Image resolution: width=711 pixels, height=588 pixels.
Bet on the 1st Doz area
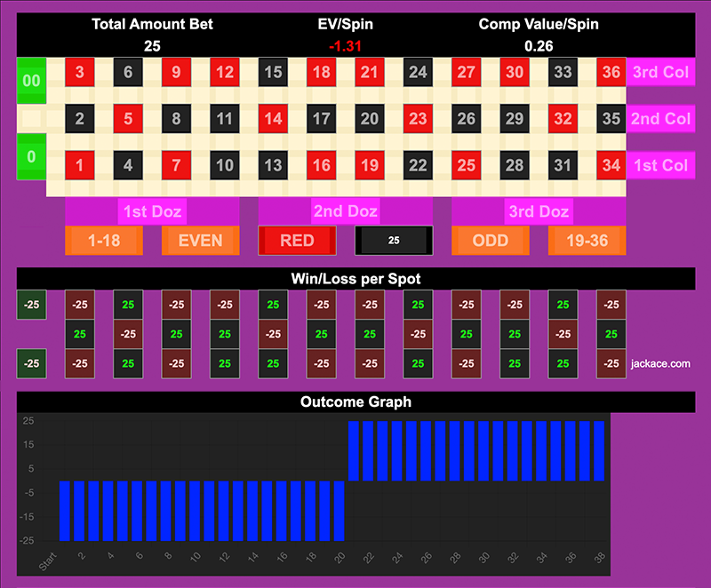pos(151,211)
